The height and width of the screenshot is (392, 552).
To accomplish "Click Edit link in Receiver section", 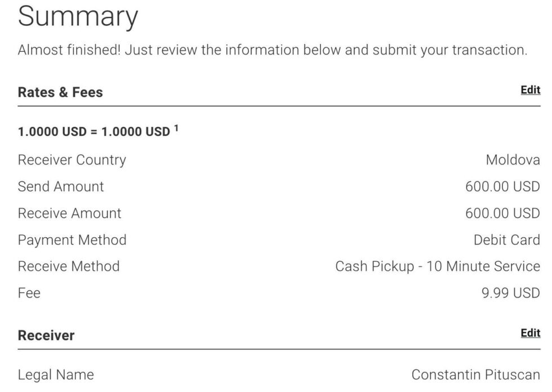I will click(530, 333).
